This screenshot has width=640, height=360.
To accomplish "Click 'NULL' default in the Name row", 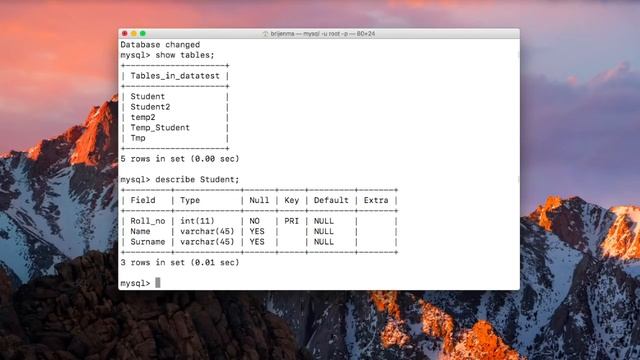I will [x=324, y=231].
